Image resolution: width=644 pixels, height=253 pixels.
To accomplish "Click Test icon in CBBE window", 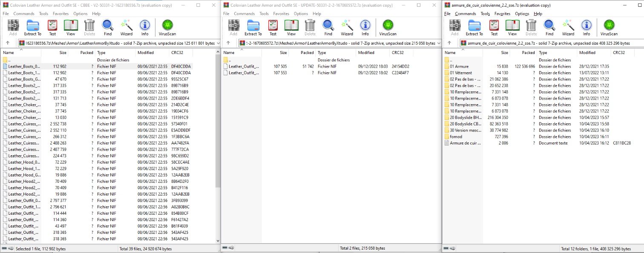I will [52, 28].
